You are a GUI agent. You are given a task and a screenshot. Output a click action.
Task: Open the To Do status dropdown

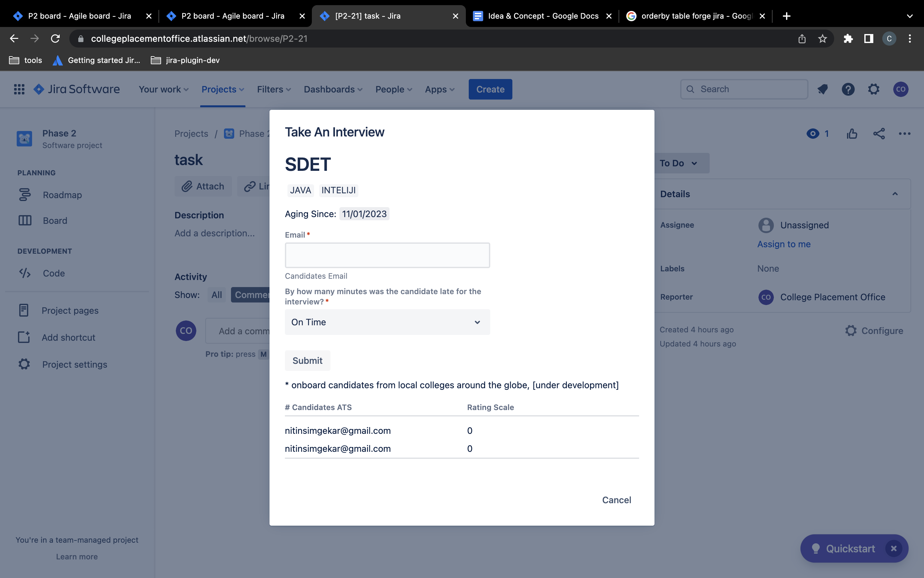pyautogui.click(x=681, y=163)
